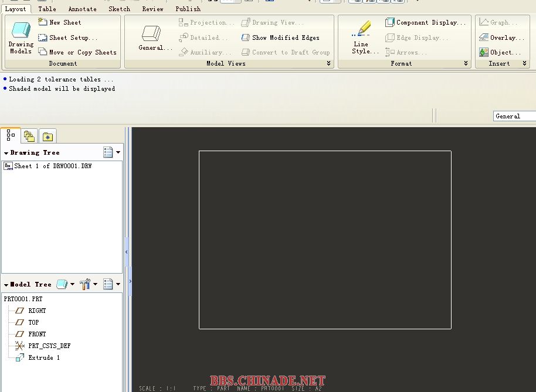The width and height of the screenshot is (536, 392).
Task: Toggle Show Modified Edges
Action: (280, 38)
